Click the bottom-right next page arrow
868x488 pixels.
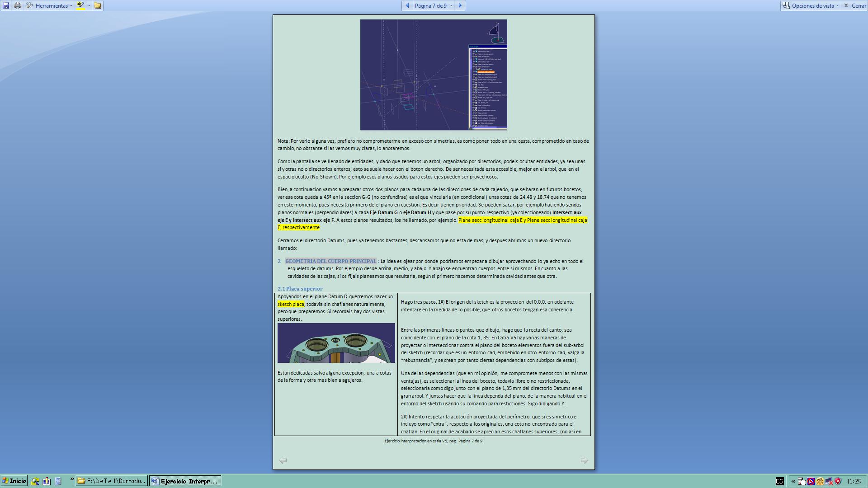584,460
